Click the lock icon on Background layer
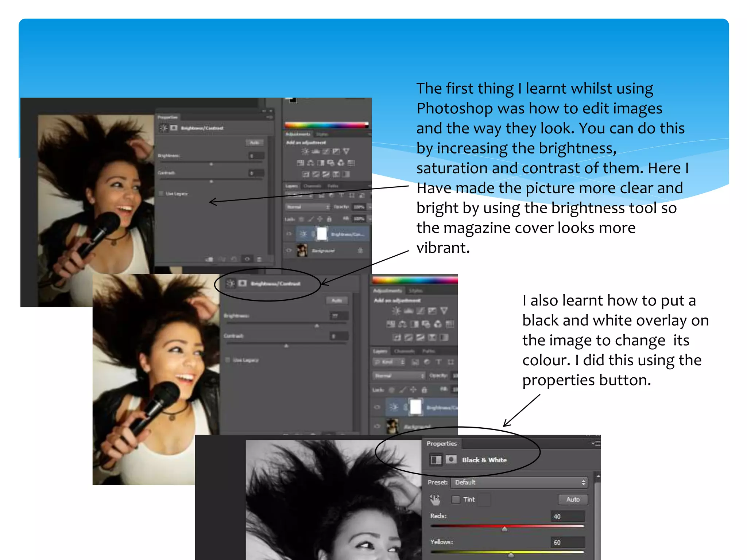The height and width of the screenshot is (560, 747). click(x=360, y=250)
